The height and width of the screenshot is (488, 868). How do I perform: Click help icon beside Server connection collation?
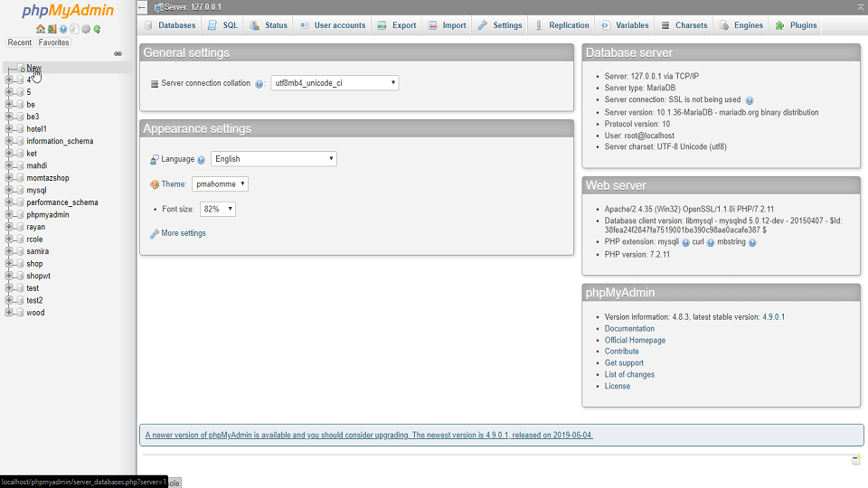point(259,84)
